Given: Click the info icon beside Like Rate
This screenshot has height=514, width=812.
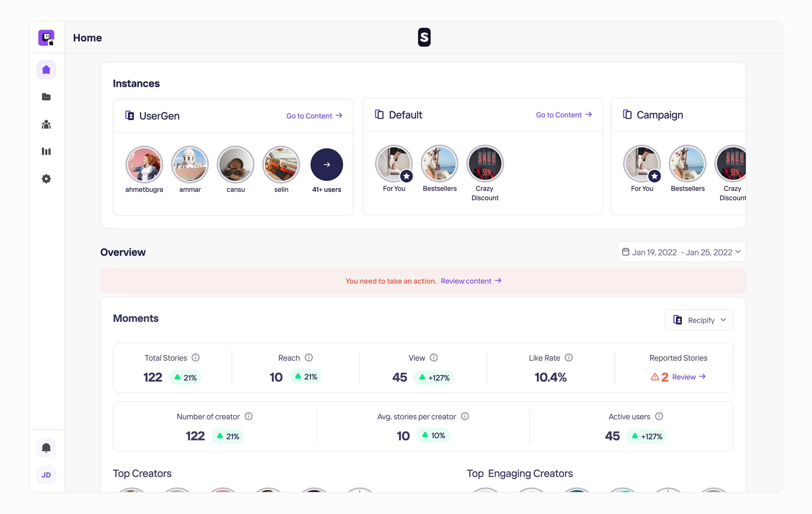Looking at the screenshot, I should tap(569, 357).
